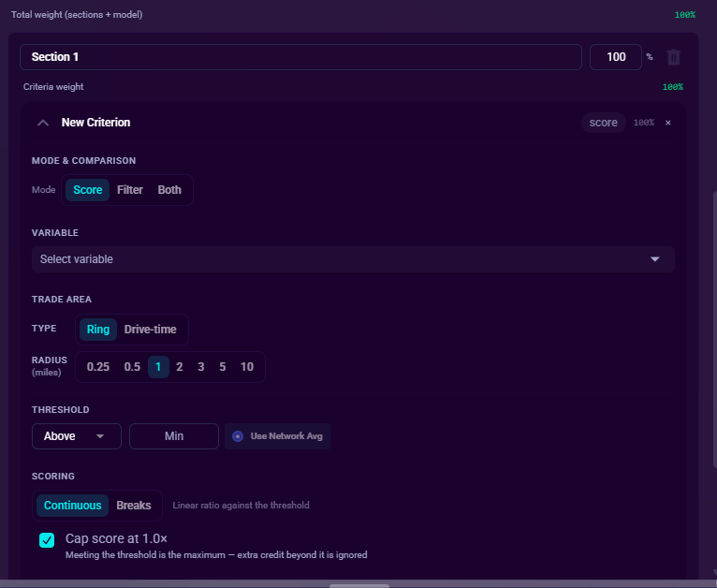Choose Drive-time trade area type
Image resolution: width=717 pixels, height=588 pixels.
151,330
